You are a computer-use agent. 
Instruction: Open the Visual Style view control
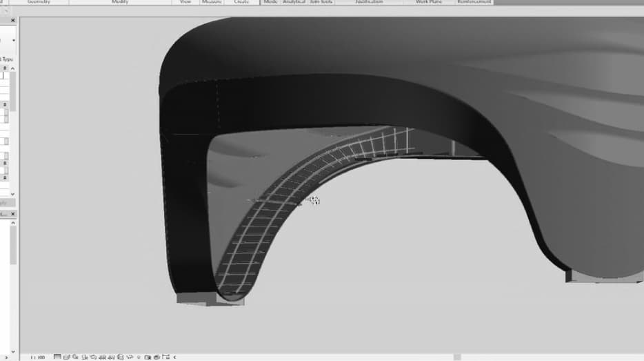click(x=66, y=357)
